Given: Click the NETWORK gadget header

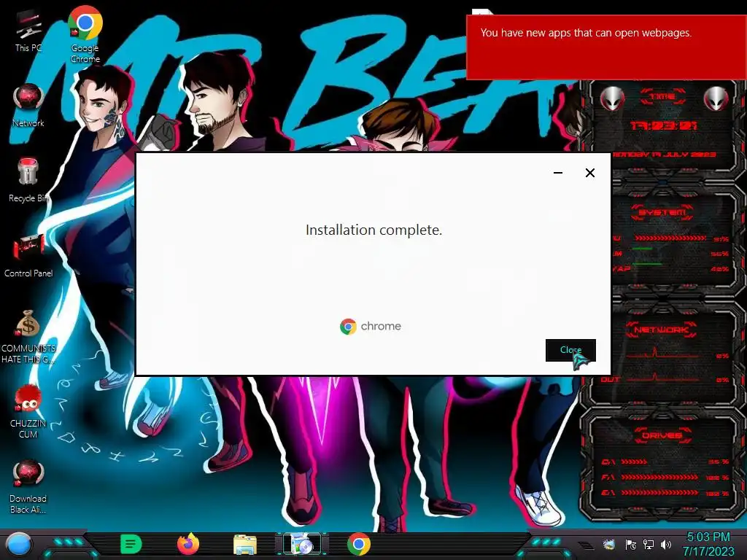Looking at the screenshot, I should [661, 329].
